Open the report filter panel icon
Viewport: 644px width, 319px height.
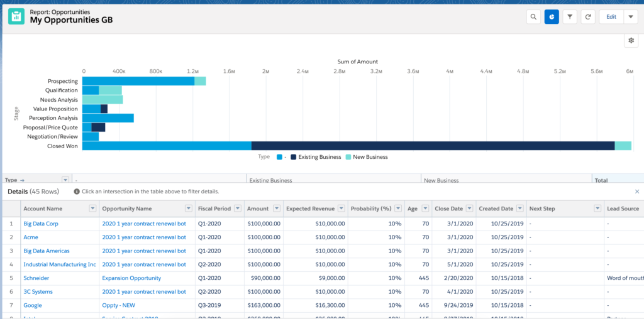[x=570, y=17]
